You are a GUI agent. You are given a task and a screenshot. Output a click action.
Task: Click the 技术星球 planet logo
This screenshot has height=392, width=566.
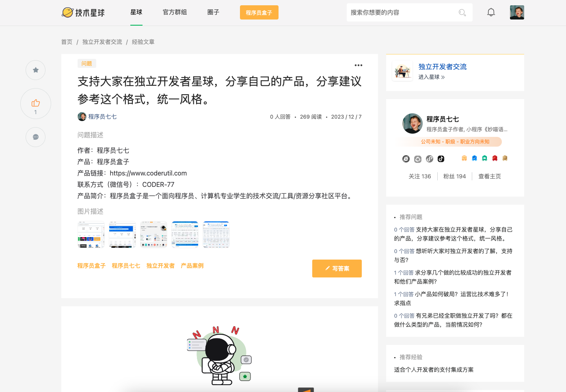point(83,13)
